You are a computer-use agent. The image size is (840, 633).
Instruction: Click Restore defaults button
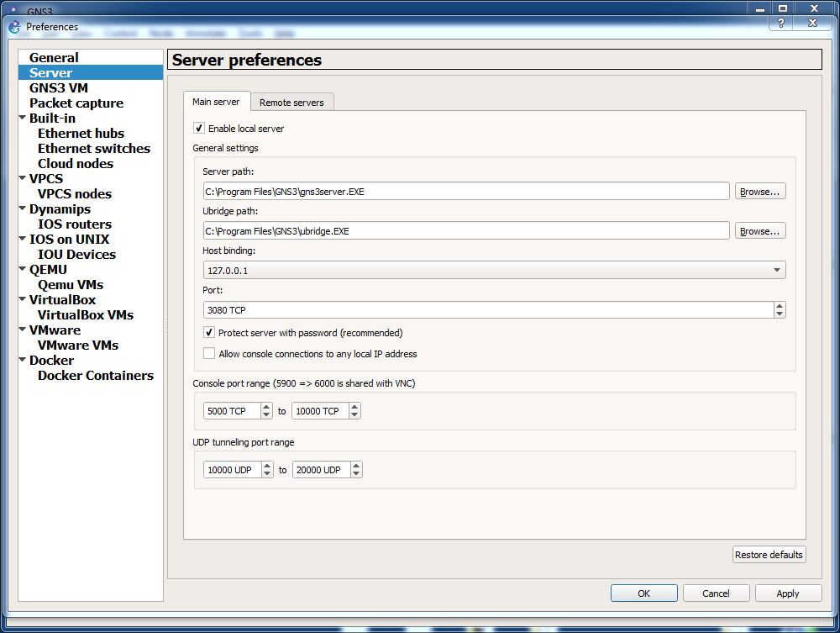click(x=769, y=555)
